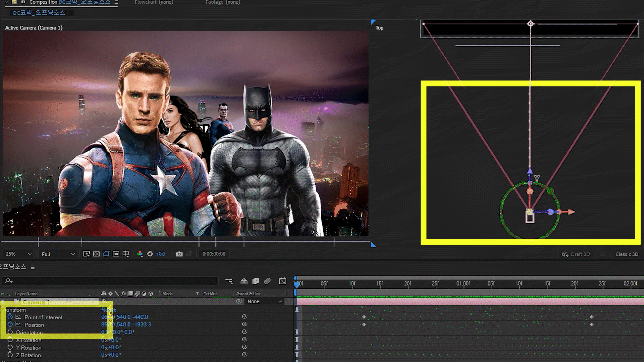
Task: Open the Graph Editor icon
Action: point(282,281)
